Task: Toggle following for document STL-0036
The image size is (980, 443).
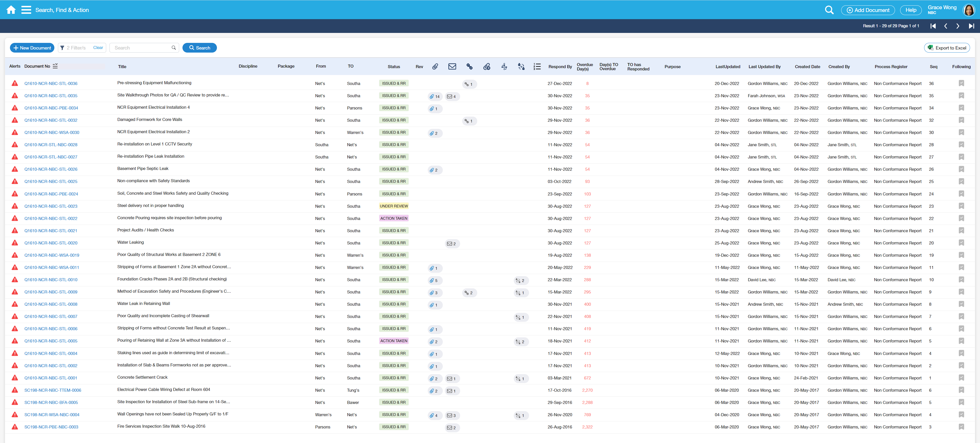Action: tap(961, 83)
